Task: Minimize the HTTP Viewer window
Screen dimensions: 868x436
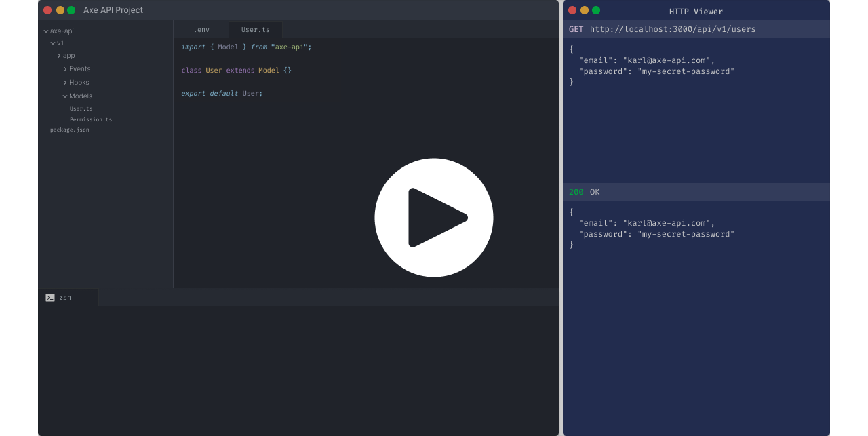Action: pyautogui.click(x=585, y=10)
